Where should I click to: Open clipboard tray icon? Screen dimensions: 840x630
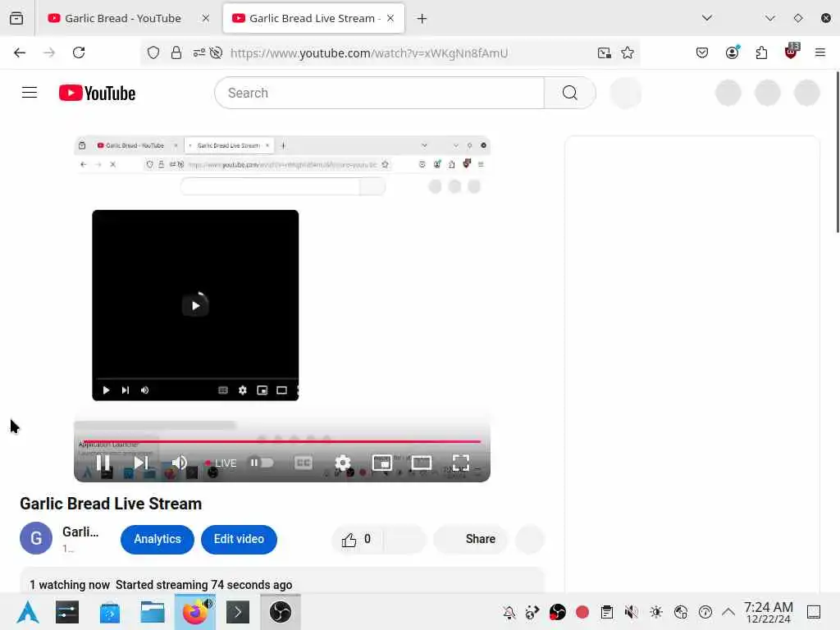coord(606,612)
